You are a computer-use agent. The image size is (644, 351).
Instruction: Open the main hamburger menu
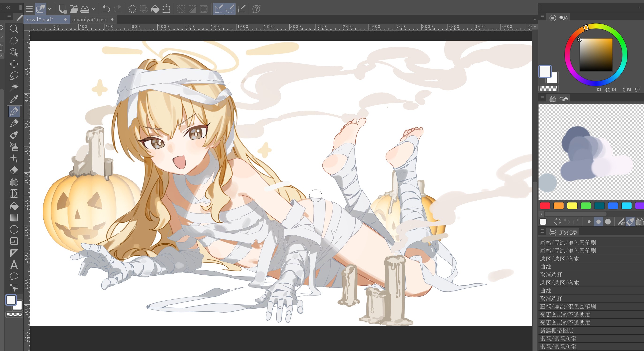(29, 9)
